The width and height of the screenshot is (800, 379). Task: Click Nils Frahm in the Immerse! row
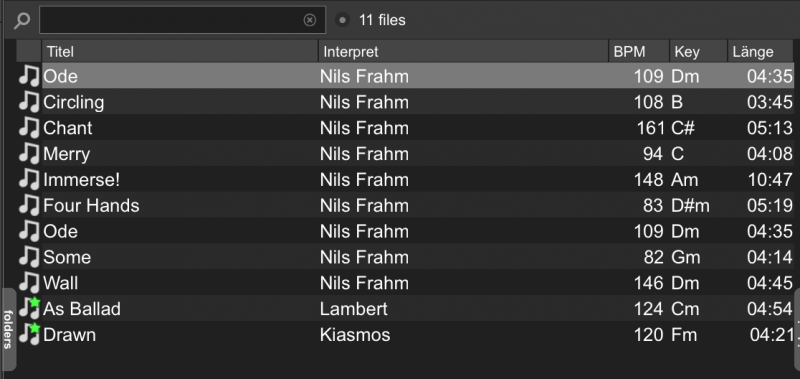click(364, 180)
